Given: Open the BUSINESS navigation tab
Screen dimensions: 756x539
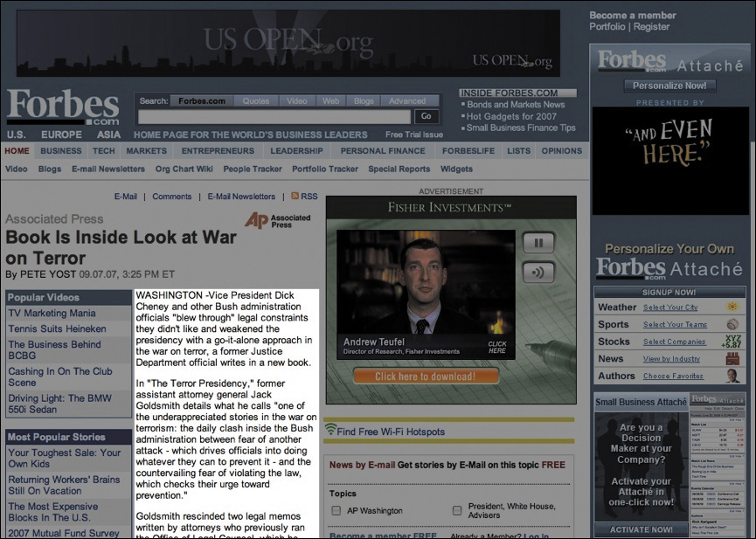Looking at the screenshot, I should click(x=61, y=151).
